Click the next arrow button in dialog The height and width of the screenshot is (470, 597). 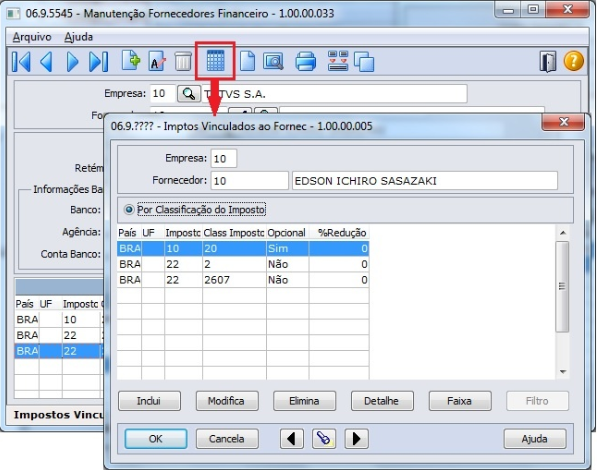[x=356, y=439]
